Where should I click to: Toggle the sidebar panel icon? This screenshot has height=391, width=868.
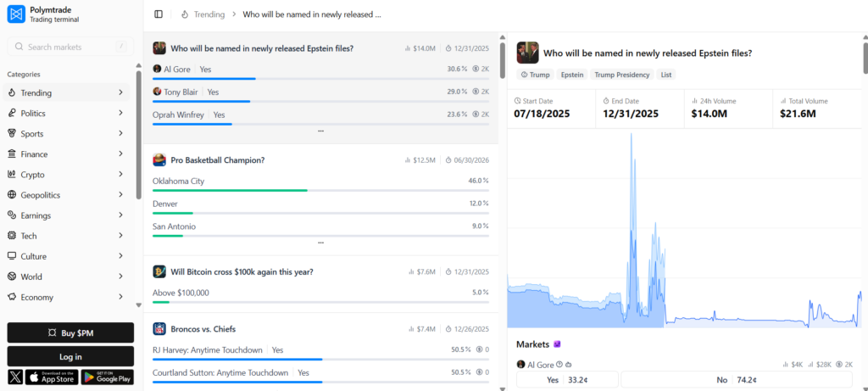pos(159,14)
